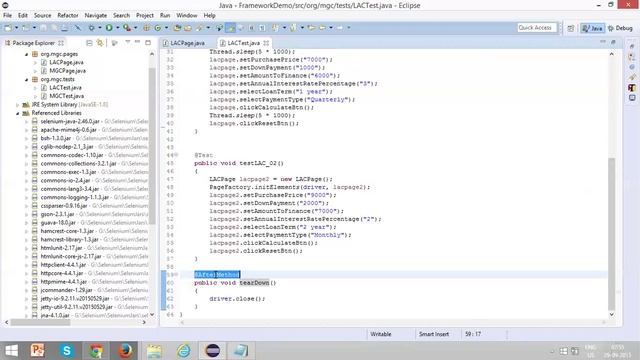Open the Run icon's dropdown arrow
The width and height of the screenshot is (640, 360).
click(118, 28)
